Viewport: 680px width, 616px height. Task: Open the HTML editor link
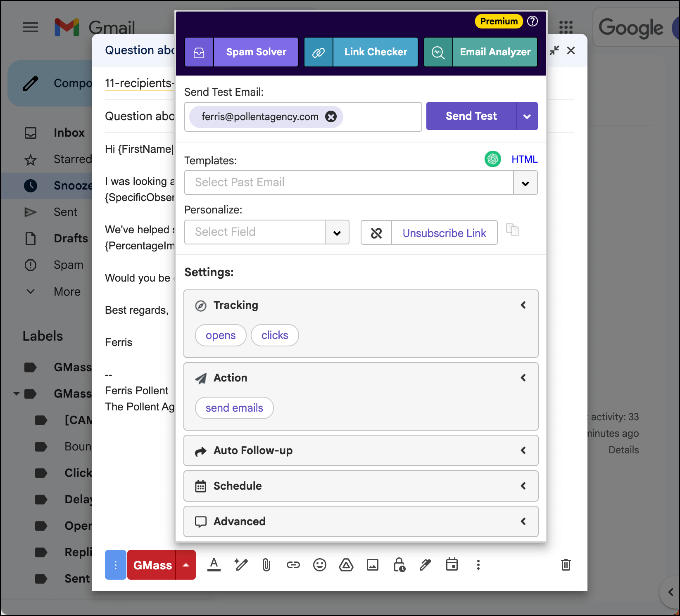[x=524, y=159]
